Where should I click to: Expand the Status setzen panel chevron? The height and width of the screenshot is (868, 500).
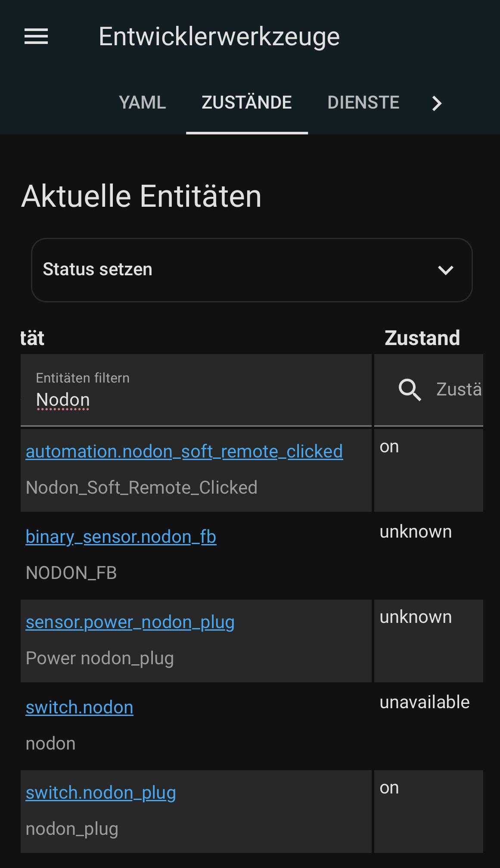point(445,270)
